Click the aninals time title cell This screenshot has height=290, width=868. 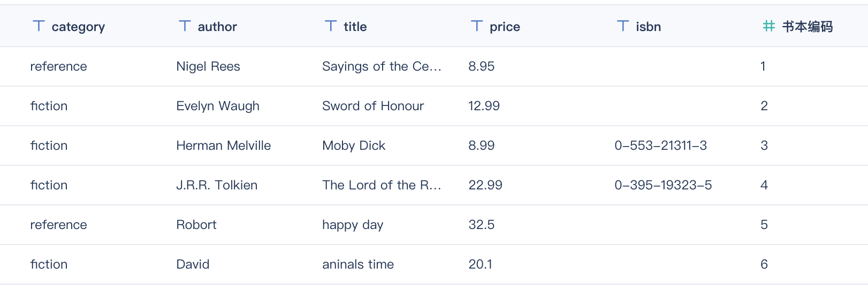point(358,264)
